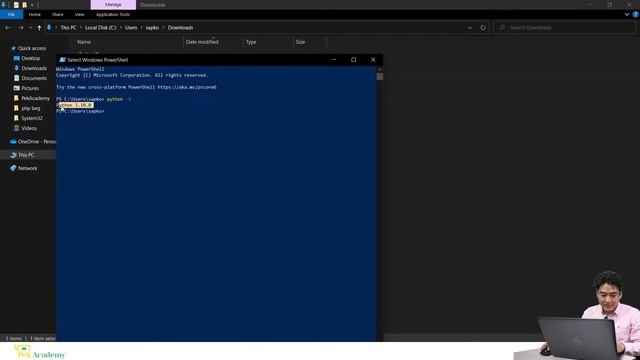Refresh the Downloads folder
640x360 pixels.
(483, 28)
